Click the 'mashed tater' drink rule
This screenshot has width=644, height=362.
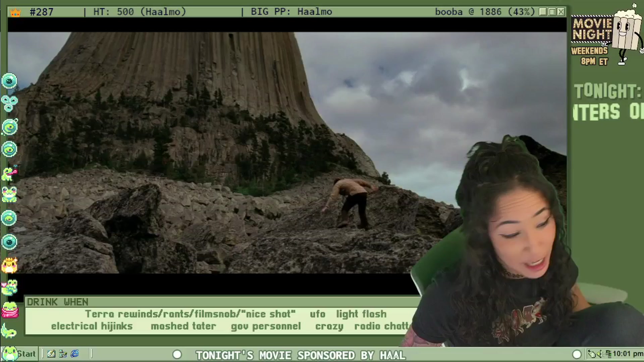point(183,326)
